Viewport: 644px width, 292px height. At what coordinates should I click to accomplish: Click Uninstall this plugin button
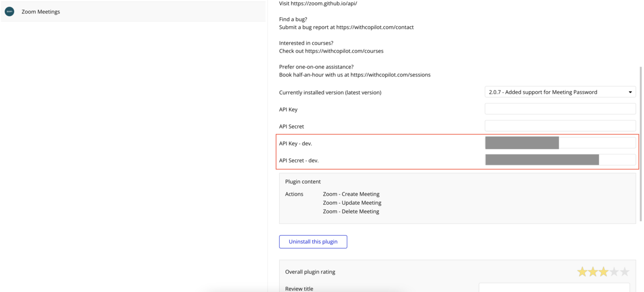(x=313, y=242)
